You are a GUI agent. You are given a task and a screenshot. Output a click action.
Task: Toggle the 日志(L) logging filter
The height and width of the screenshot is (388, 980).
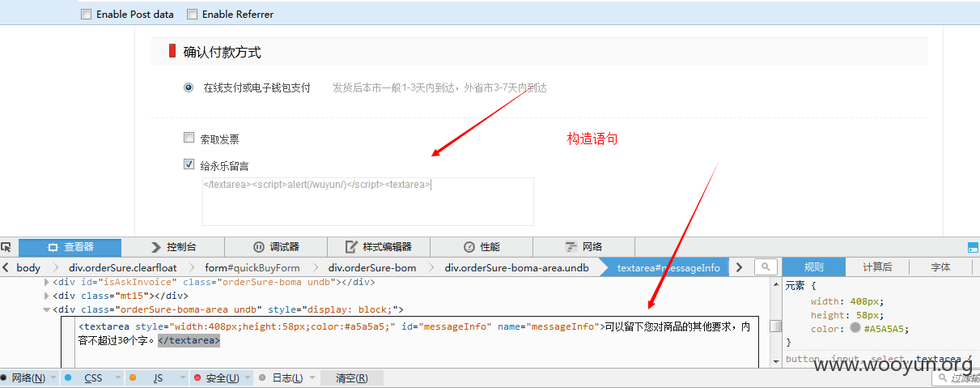(281, 378)
